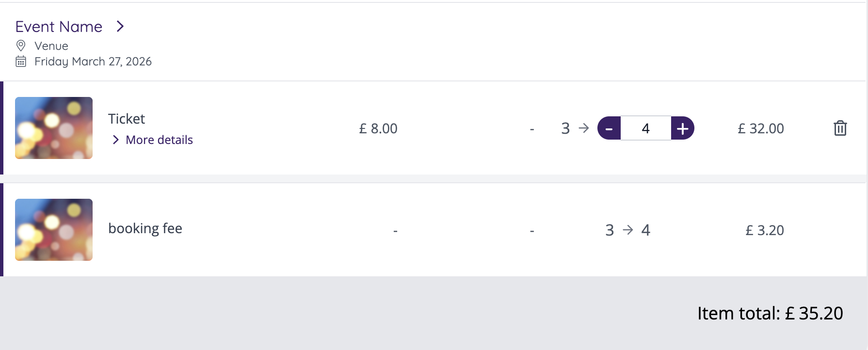Select the booking fee item name
The height and width of the screenshot is (350, 868).
[145, 228]
